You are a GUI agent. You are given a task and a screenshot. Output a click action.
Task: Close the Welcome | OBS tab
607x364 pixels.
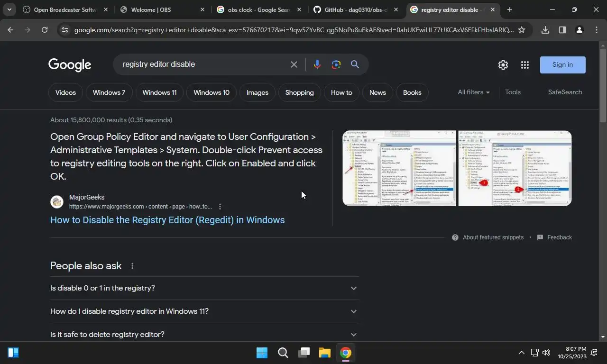202,9
